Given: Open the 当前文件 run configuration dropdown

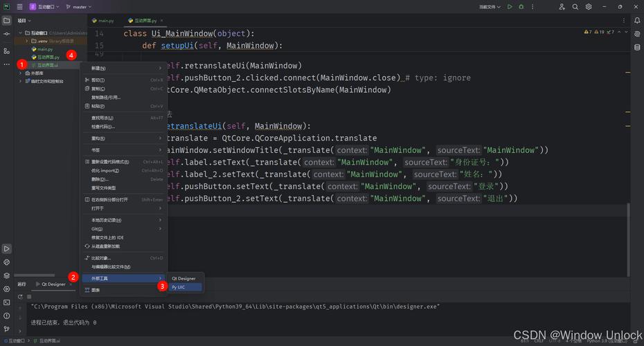Looking at the screenshot, I should click(489, 7).
